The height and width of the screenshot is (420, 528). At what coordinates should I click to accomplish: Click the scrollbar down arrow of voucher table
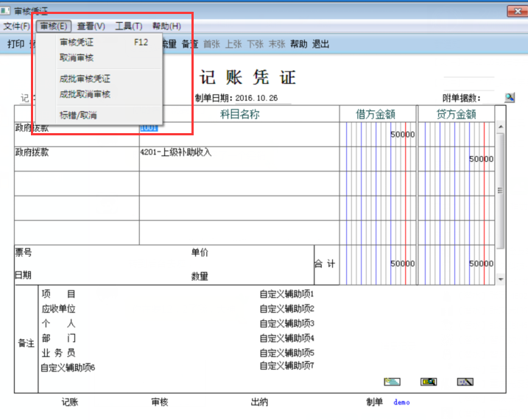(501, 279)
